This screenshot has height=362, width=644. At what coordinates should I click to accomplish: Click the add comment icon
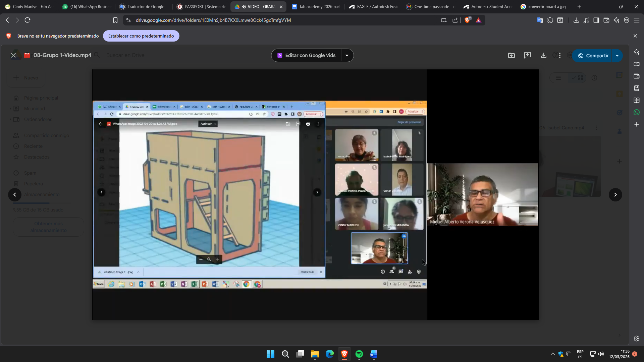tap(527, 55)
